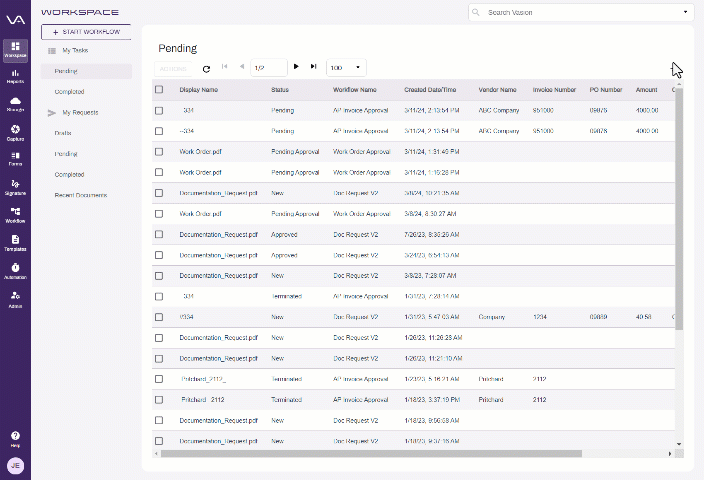Focus the Search Vasion field
The height and width of the screenshot is (480, 704).
pyautogui.click(x=579, y=12)
